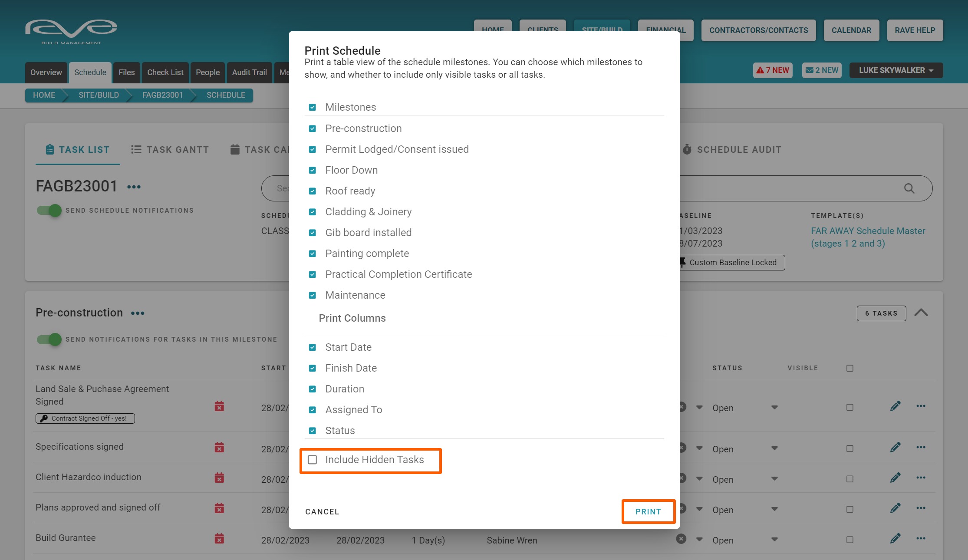Click Cancel in the Print Schedule dialog
The width and height of the screenshot is (968, 560).
[322, 511]
